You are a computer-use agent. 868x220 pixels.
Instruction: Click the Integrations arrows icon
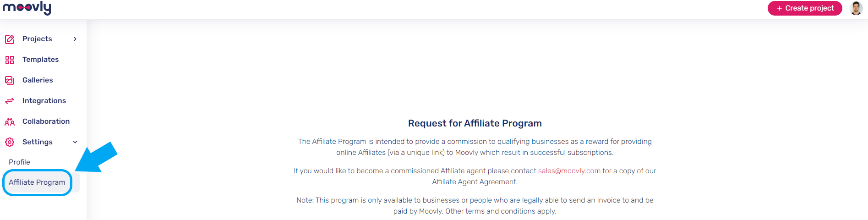(x=10, y=101)
